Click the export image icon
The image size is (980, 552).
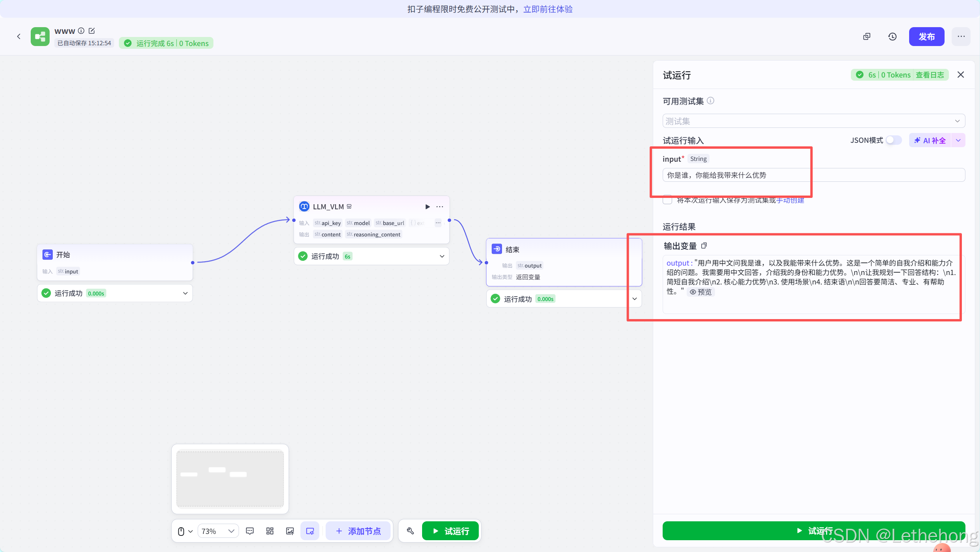(290, 531)
